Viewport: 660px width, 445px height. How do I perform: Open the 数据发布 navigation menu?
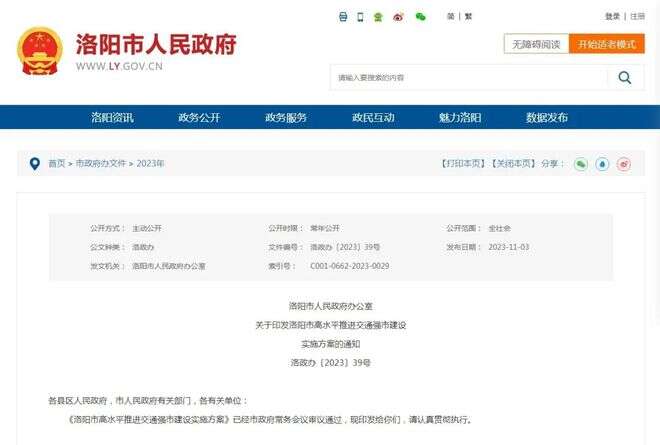click(547, 117)
